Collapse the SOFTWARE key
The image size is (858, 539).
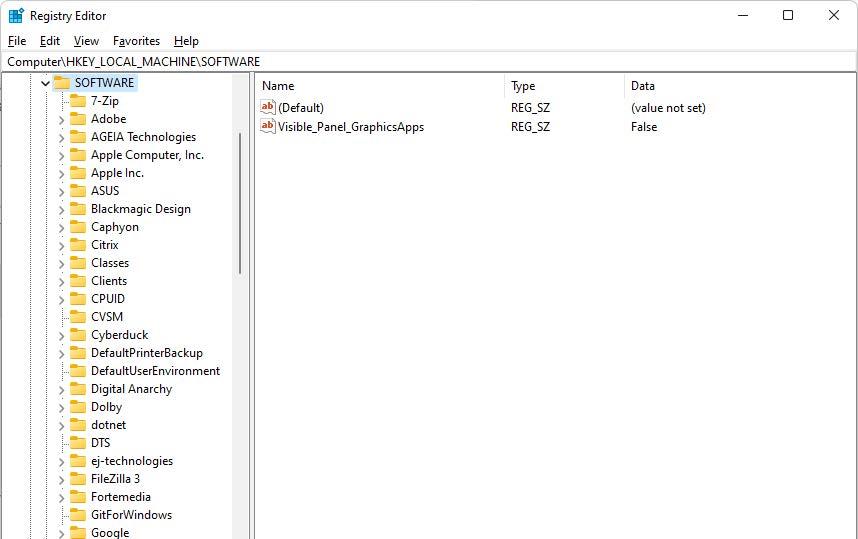point(45,83)
